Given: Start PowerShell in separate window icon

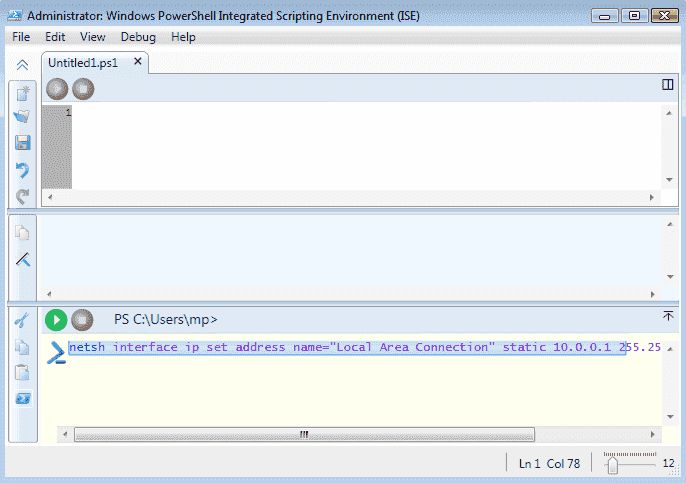Looking at the screenshot, I should [x=23, y=399].
